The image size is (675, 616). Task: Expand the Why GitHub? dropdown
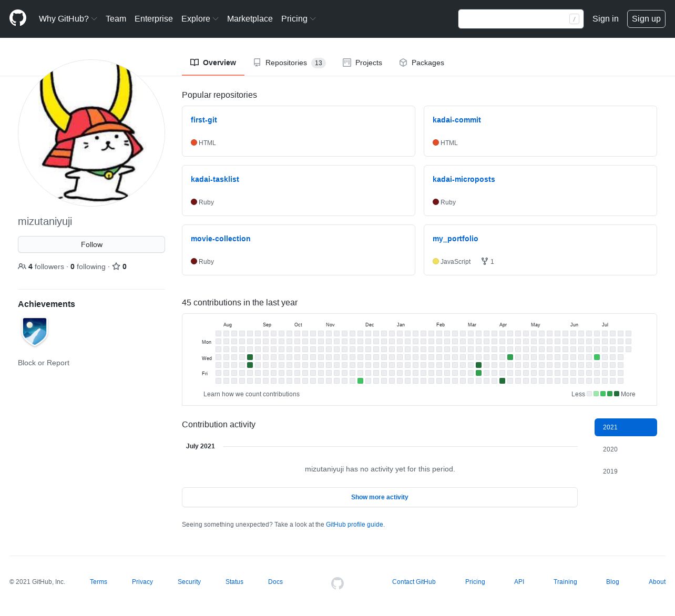(x=68, y=18)
